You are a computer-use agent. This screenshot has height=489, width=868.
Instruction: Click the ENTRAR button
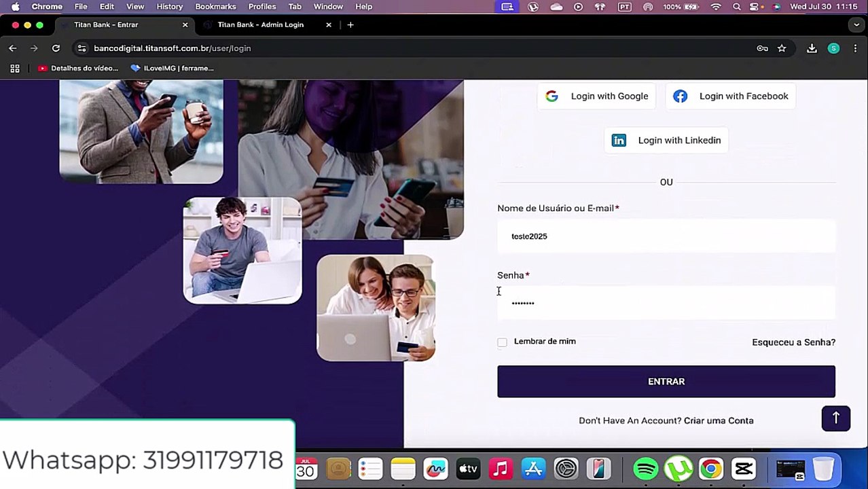(666, 382)
